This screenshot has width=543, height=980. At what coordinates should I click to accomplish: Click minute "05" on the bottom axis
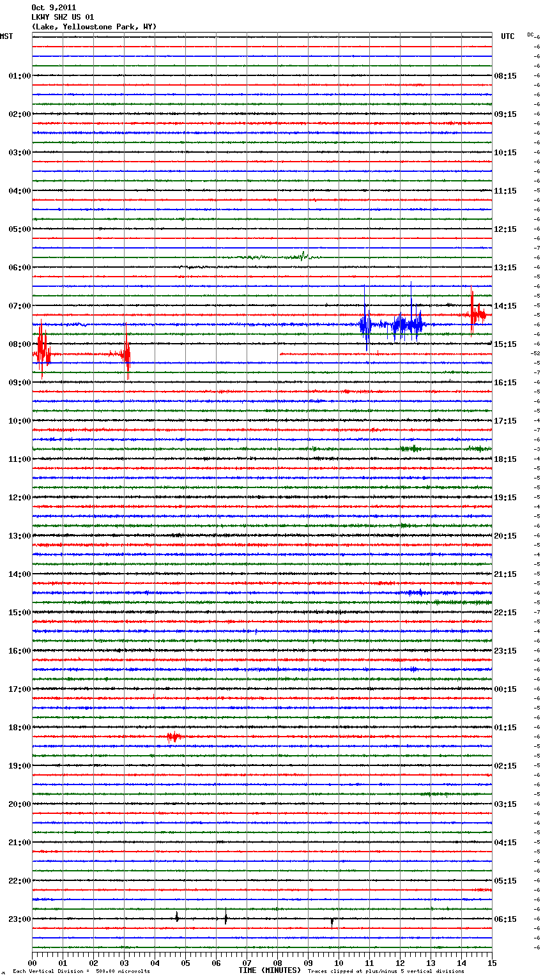point(185,963)
